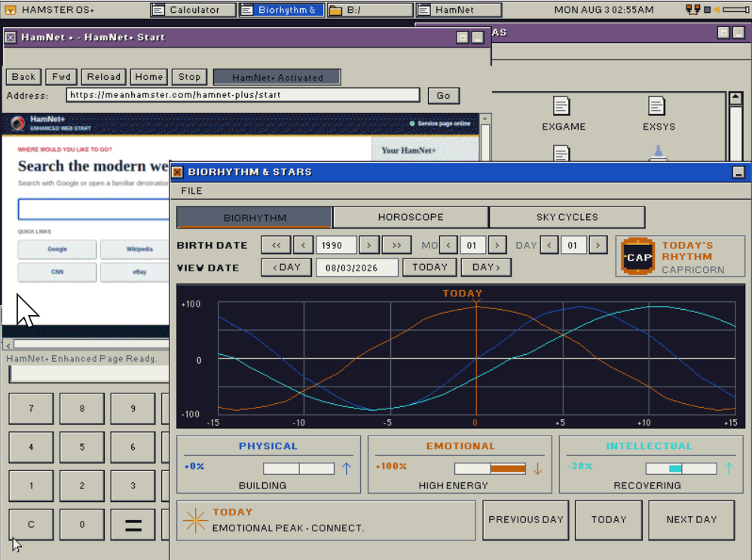The width and height of the screenshot is (752, 560).
Task: Click the Physical trend up arrow
Action: click(x=347, y=468)
